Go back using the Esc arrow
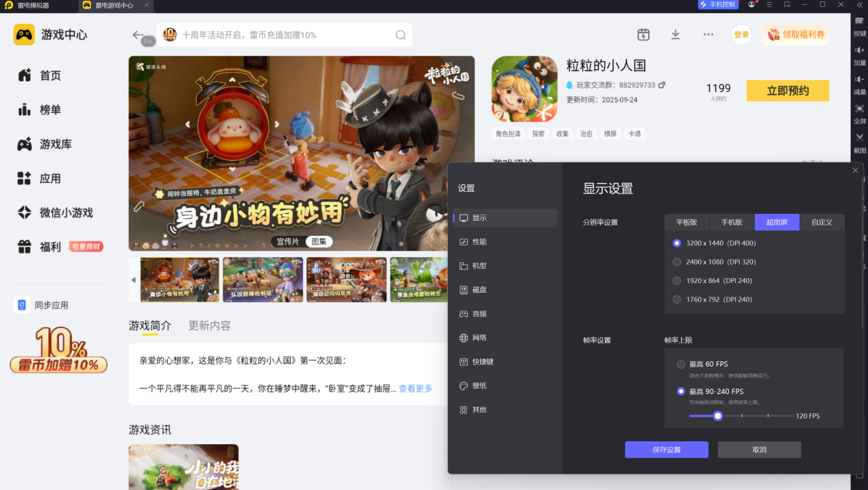Viewport: 868px width, 490px height. 138,35
